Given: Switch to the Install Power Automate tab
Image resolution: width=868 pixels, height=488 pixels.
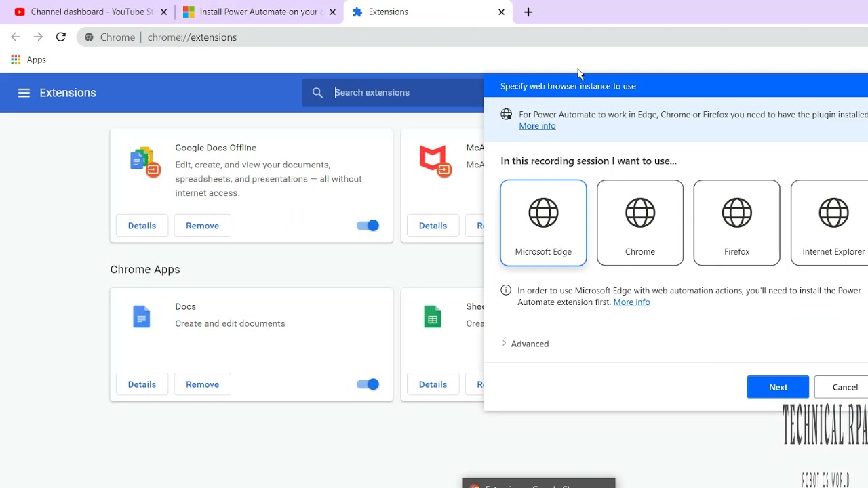Looking at the screenshot, I should point(260,12).
